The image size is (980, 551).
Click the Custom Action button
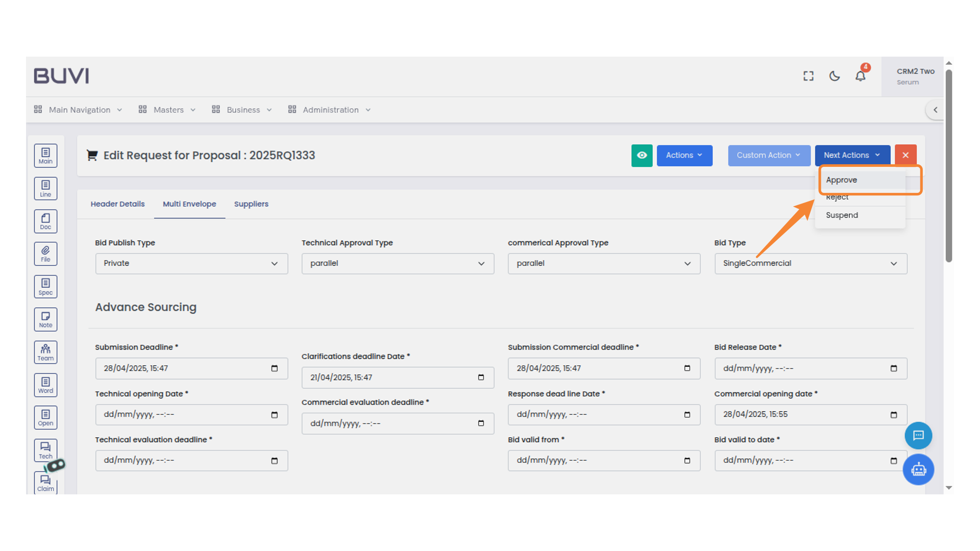tap(768, 155)
